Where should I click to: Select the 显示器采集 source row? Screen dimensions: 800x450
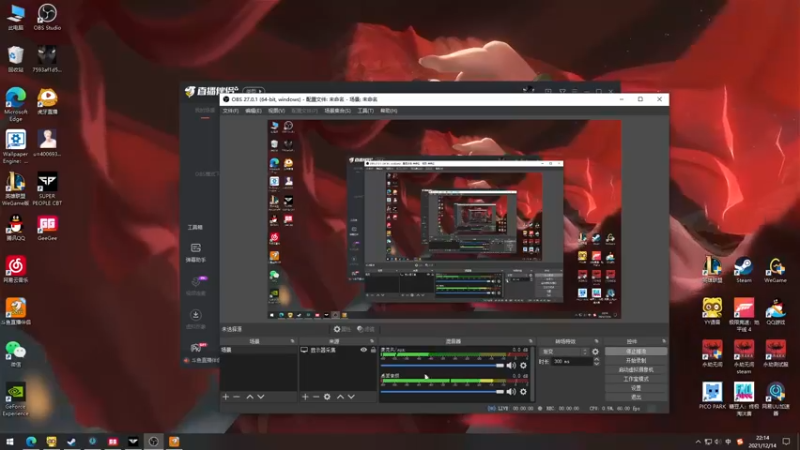pos(338,350)
